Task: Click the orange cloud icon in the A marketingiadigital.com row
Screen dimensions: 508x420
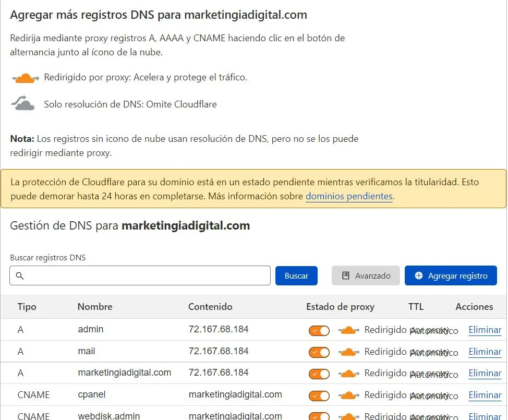Action: click(x=348, y=374)
